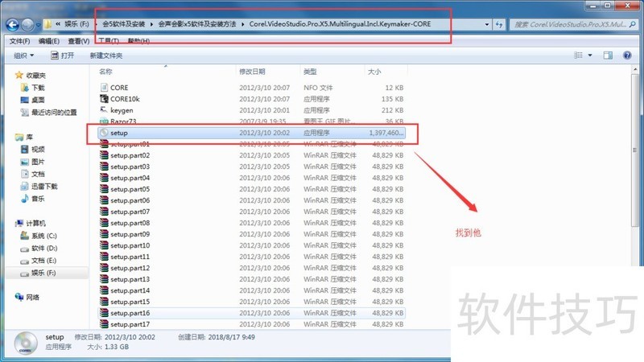Click the help question mark icon
This screenshot has width=644, height=362.
627,55
